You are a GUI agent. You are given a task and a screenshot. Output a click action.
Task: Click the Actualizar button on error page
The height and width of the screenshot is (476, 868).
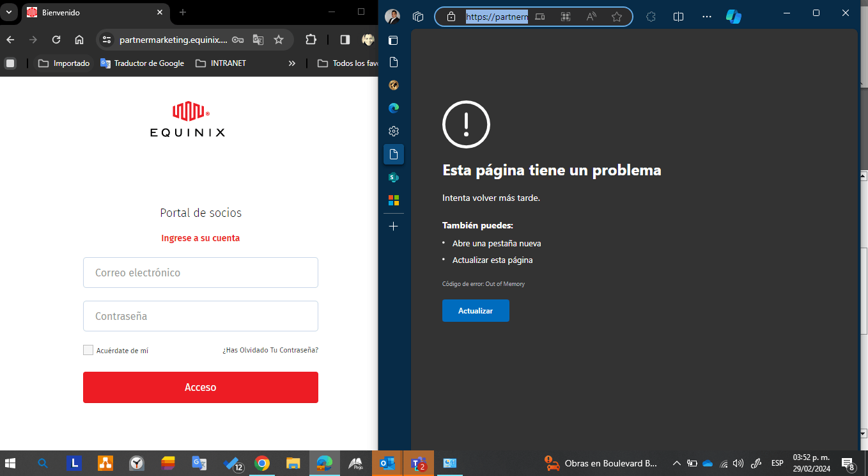click(x=476, y=310)
